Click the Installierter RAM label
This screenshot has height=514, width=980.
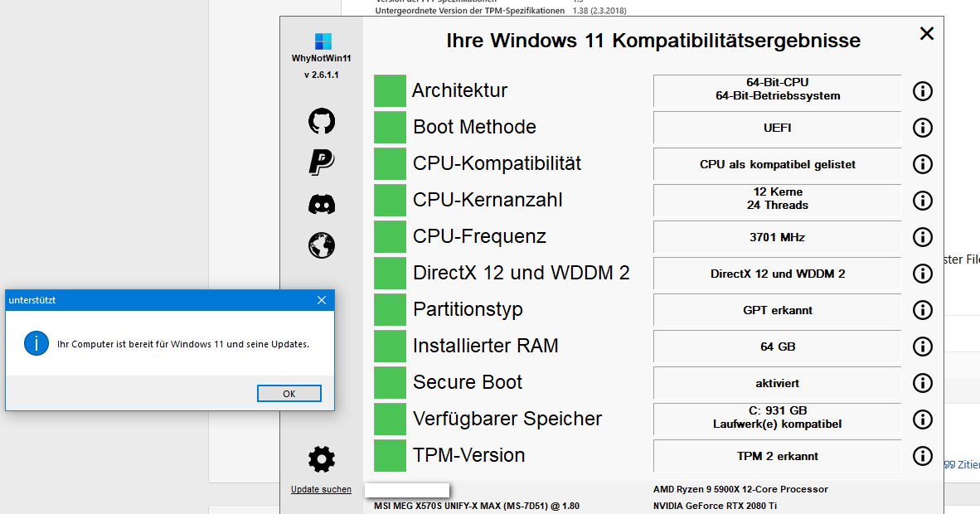[486, 345]
